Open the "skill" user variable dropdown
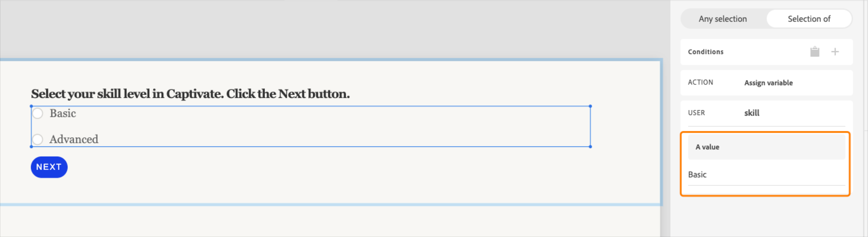The image size is (868, 237). [x=751, y=113]
